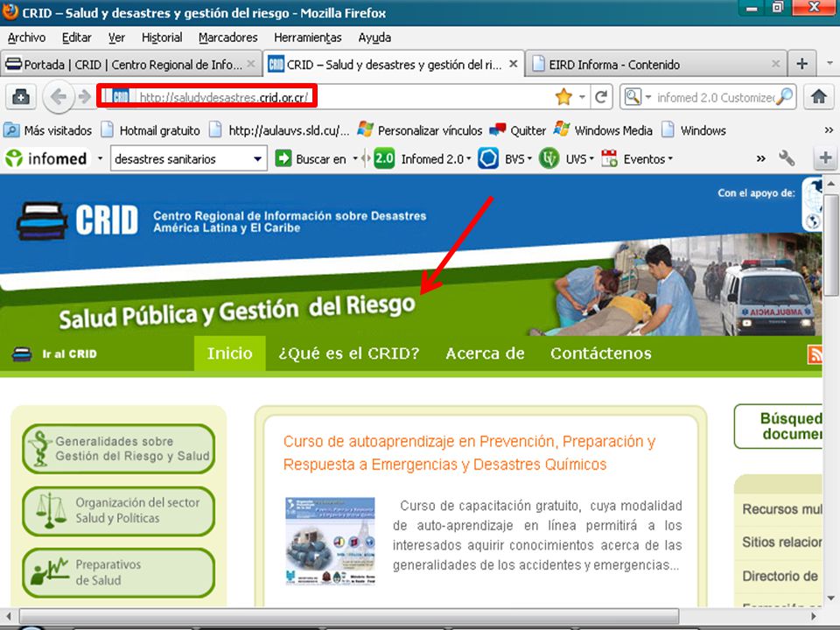
Task: Open Preparativos de Salud section
Action: (118, 572)
